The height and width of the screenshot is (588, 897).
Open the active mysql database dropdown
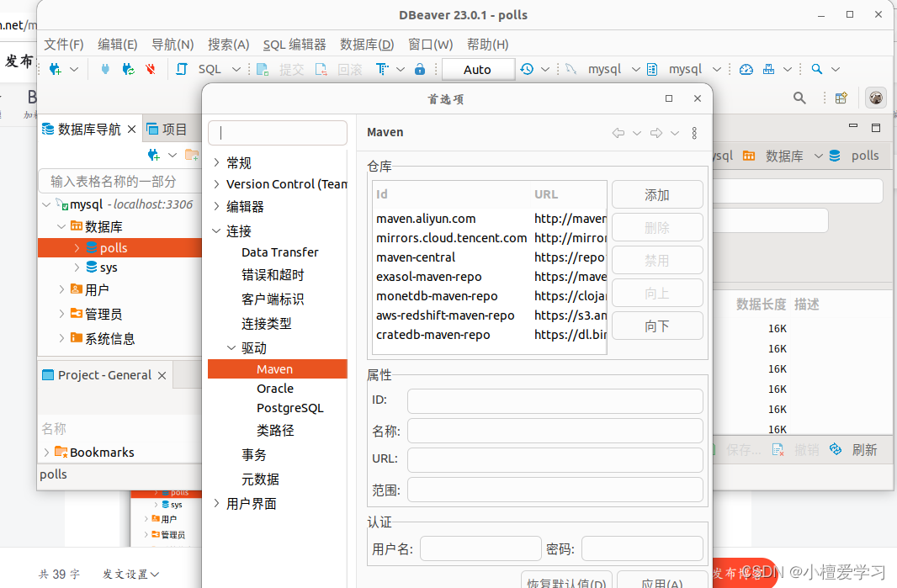pos(717,69)
